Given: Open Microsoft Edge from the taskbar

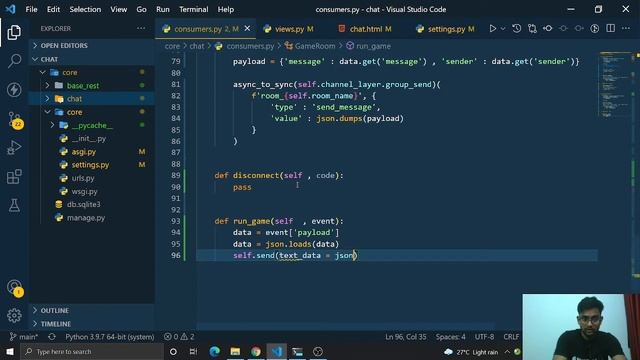Looking at the screenshot, I should 214,351.
